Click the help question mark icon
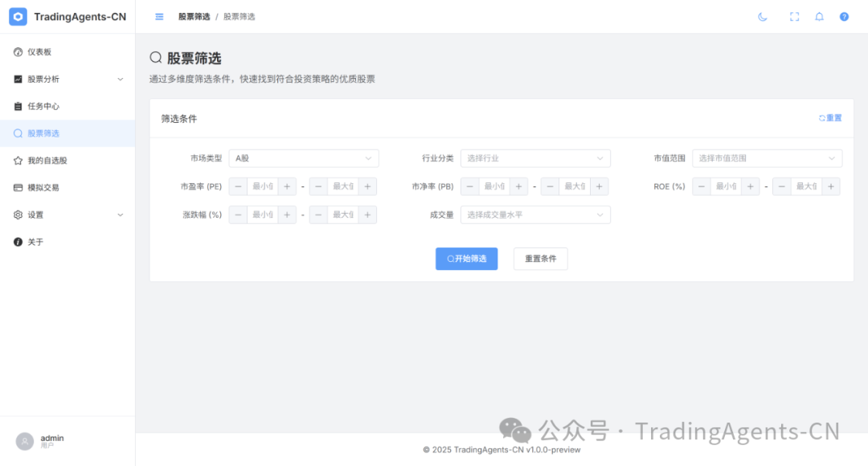 click(844, 17)
